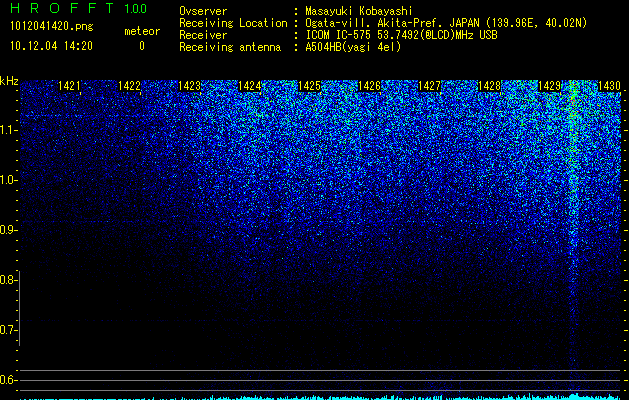Click the 1421 time marker
Image resolution: width=629 pixels, height=400 pixels.
click(69, 86)
